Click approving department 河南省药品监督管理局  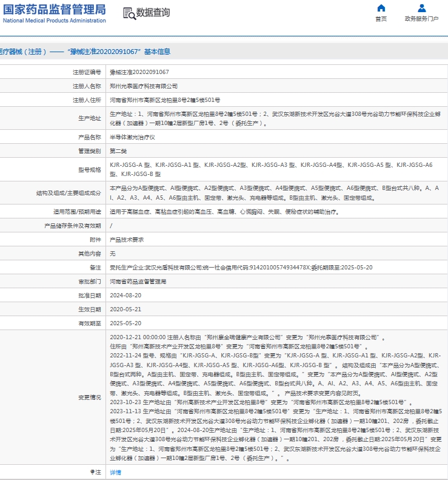point(138,282)
